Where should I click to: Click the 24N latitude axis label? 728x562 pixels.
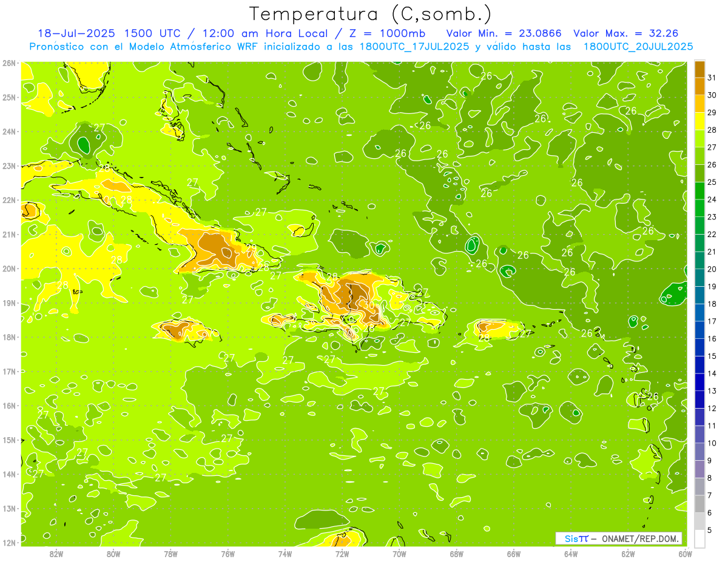pos(9,132)
